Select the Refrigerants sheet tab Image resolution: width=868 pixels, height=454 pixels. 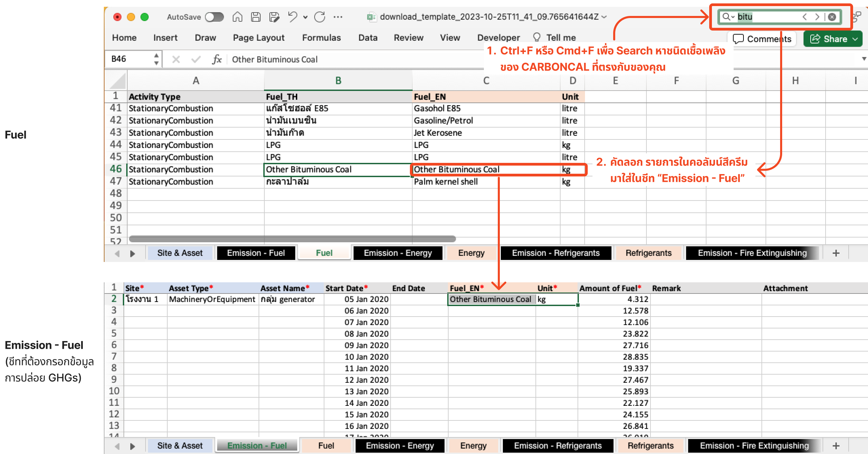tap(648, 253)
